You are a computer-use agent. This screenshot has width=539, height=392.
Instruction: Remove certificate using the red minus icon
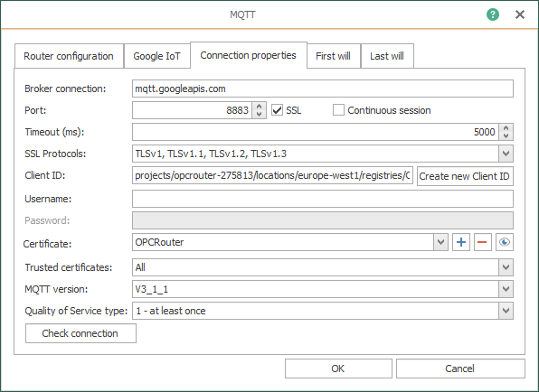[x=483, y=242]
